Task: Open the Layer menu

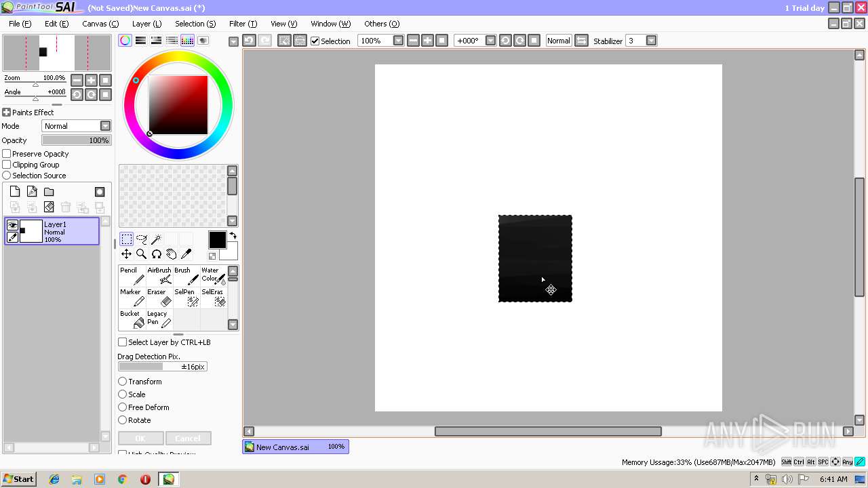Action: tap(146, 24)
